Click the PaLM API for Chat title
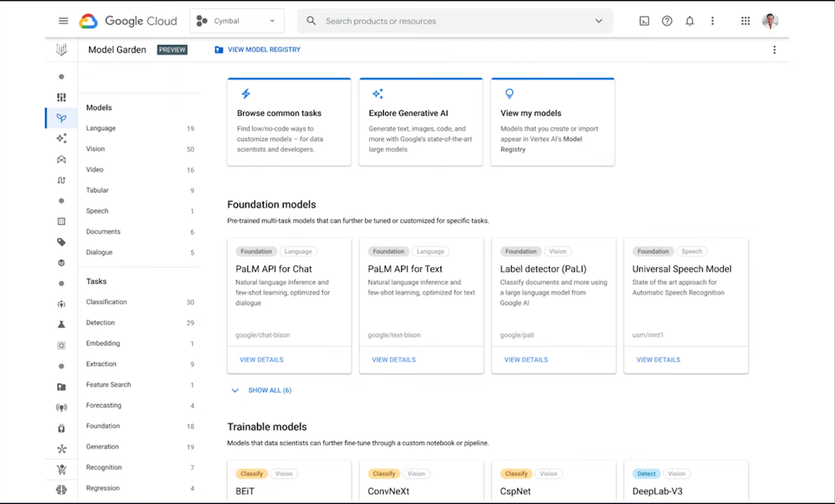This screenshot has height=504, width=835. tap(273, 269)
